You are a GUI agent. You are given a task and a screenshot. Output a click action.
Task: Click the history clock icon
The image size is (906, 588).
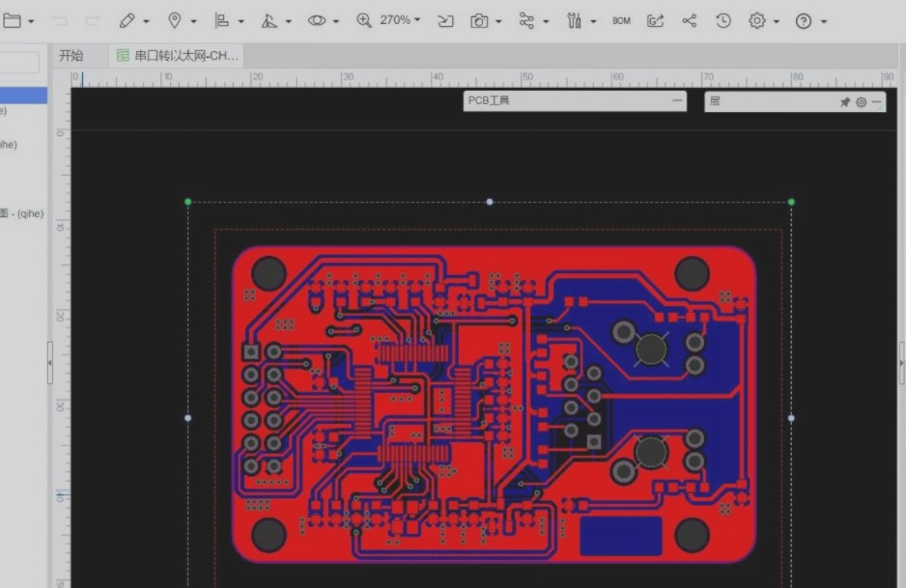pos(722,20)
